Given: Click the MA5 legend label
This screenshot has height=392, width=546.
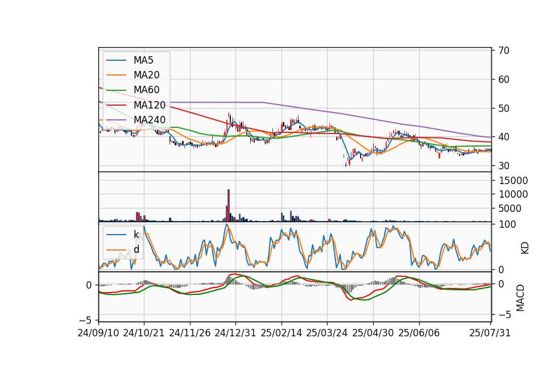Looking at the screenshot, I should (x=143, y=60).
